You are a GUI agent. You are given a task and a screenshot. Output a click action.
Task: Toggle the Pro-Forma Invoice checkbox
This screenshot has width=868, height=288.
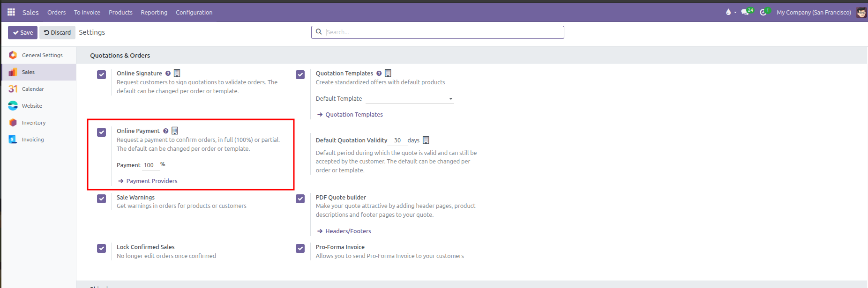(300, 248)
